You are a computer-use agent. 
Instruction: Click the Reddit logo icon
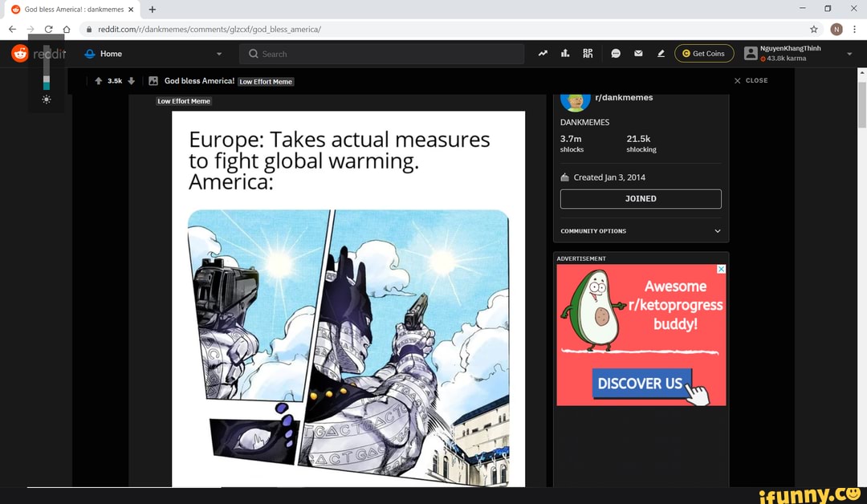pos(20,53)
